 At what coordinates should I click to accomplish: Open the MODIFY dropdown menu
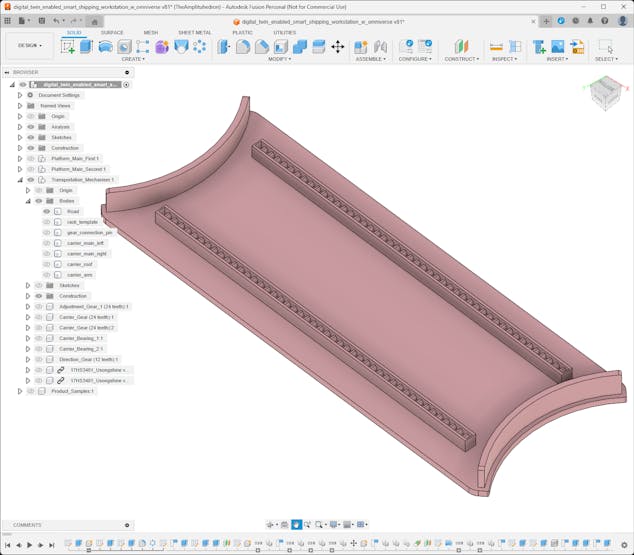tap(280, 59)
